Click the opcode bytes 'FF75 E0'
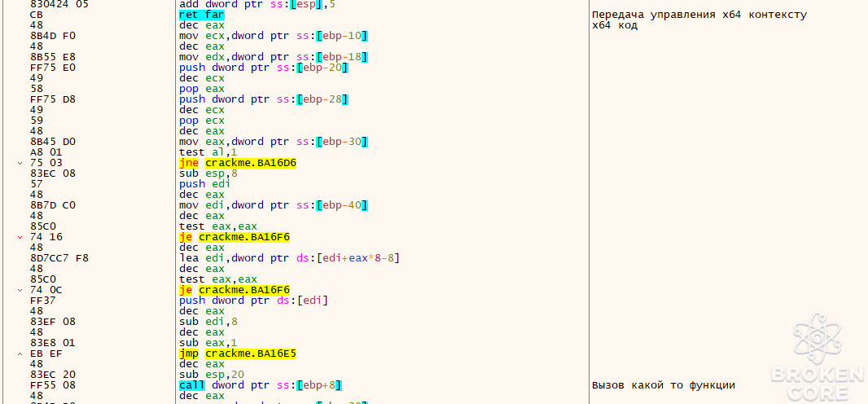868x404 pixels. [52, 68]
